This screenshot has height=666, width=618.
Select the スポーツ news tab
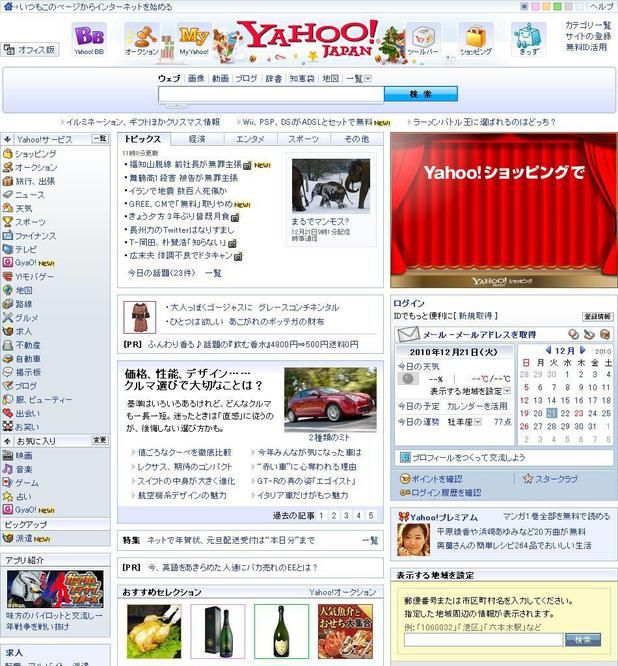(303, 139)
